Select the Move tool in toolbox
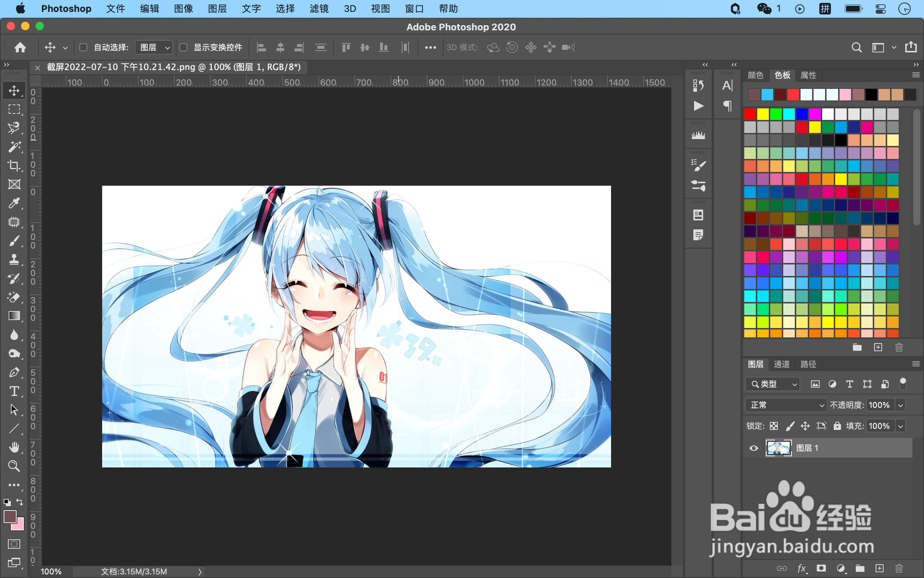Image resolution: width=924 pixels, height=578 pixels. 14,91
